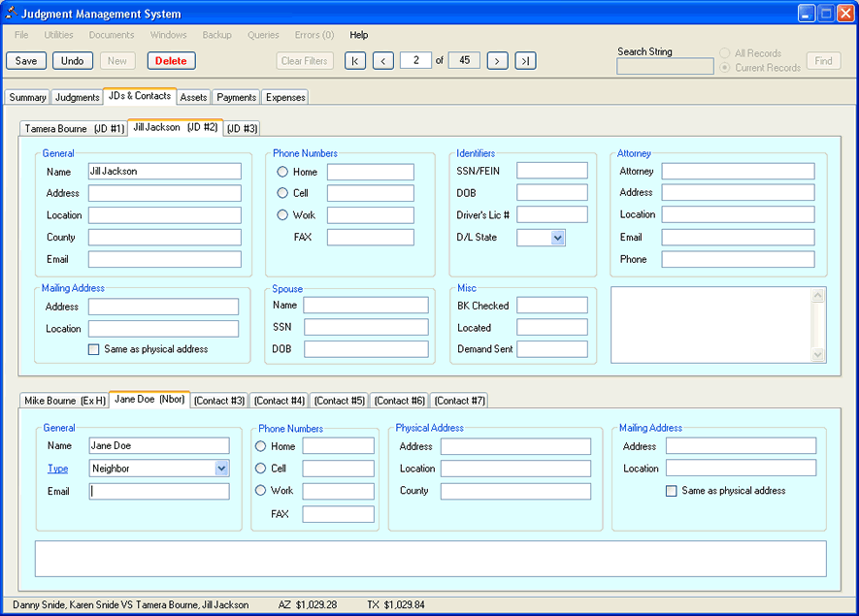The height and width of the screenshot is (616, 859).
Task: Select the Cell radio button for contact Jane Doe
Action: point(260,469)
